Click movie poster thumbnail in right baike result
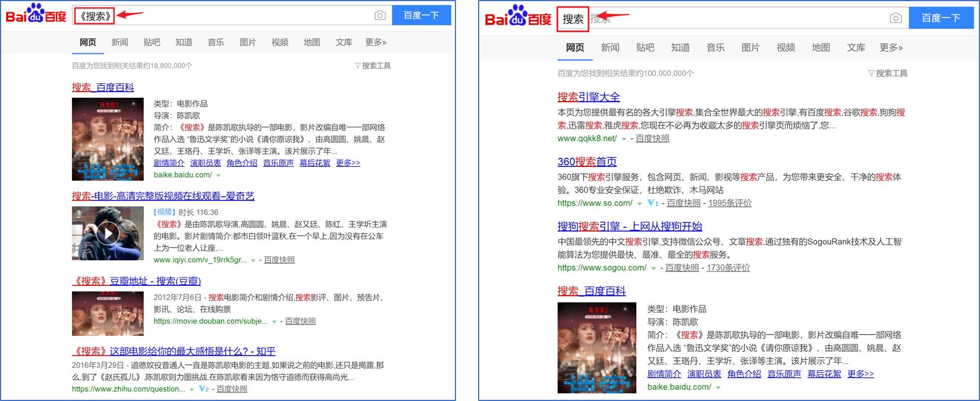Image resolution: width=980 pixels, height=401 pixels. tap(597, 348)
